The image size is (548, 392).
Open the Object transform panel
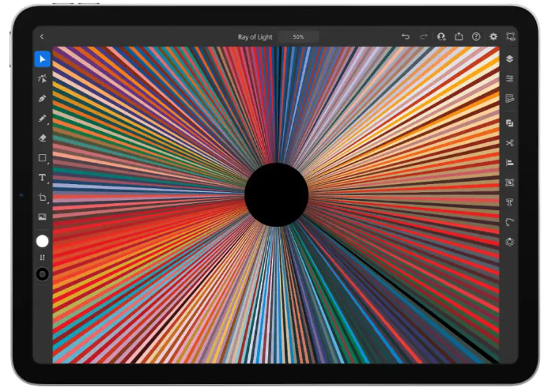[x=509, y=183]
